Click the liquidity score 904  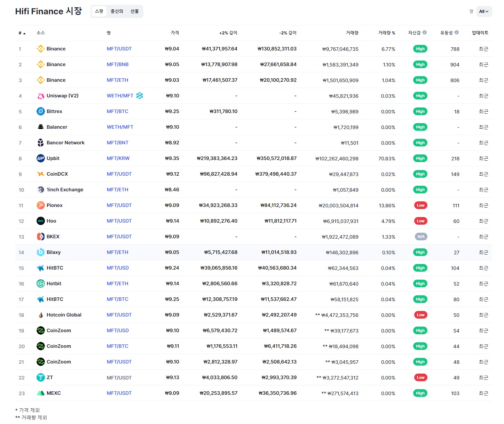455,65
